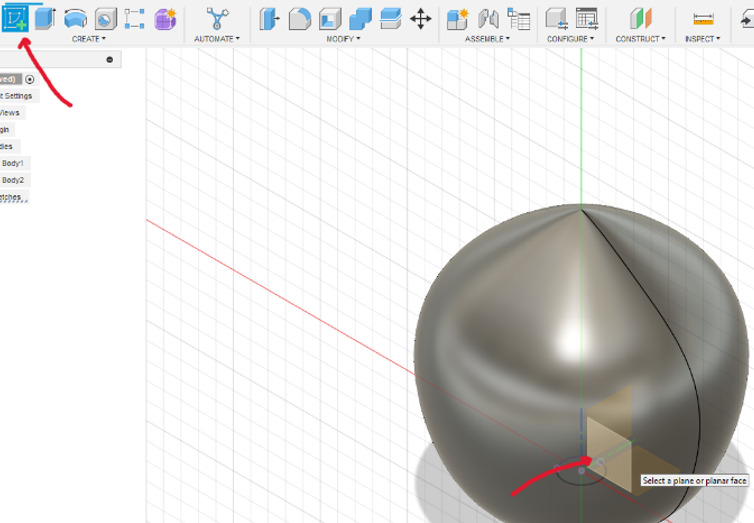754x523 pixels.
Task: Expand the CREATE dropdown menu
Action: coord(88,39)
